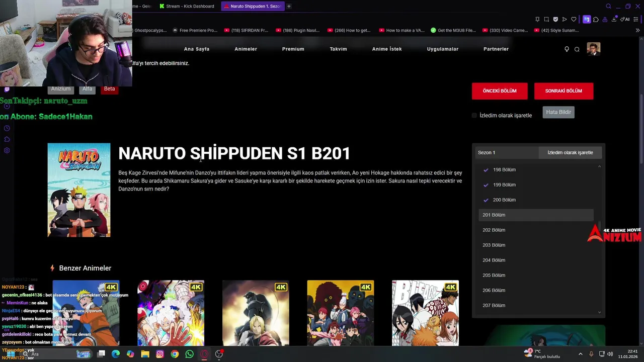The height and width of the screenshot is (362, 644).
Task: Open the Takvim menu item
Action: click(x=339, y=49)
